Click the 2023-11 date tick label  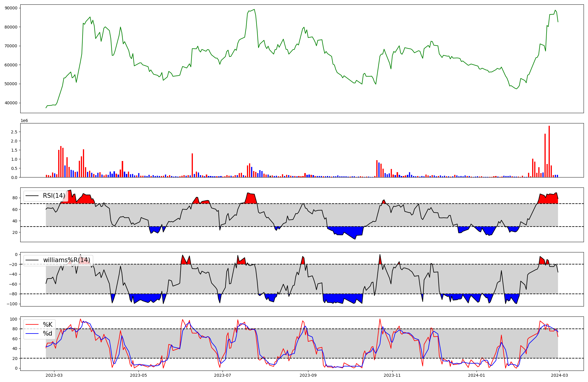392,375
